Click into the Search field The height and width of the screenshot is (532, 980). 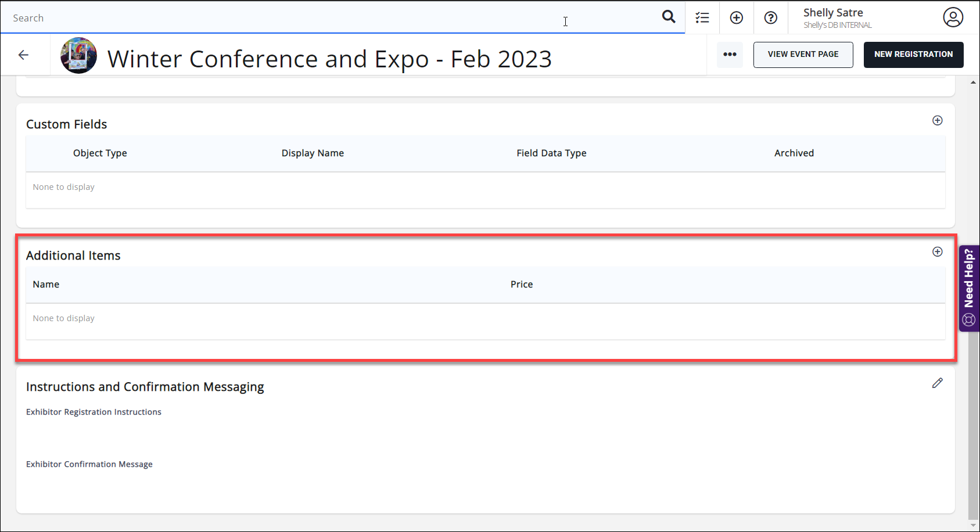coord(290,18)
